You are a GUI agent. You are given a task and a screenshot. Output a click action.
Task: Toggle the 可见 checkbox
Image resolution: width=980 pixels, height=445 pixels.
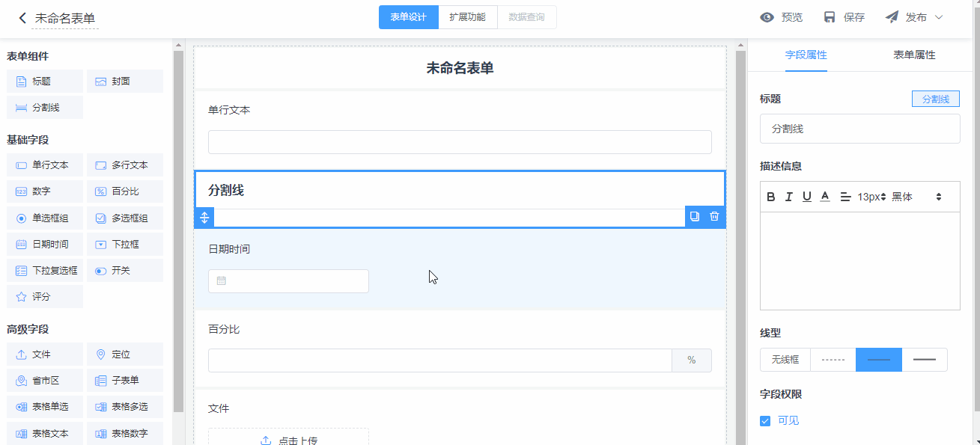[x=765, y=421]
